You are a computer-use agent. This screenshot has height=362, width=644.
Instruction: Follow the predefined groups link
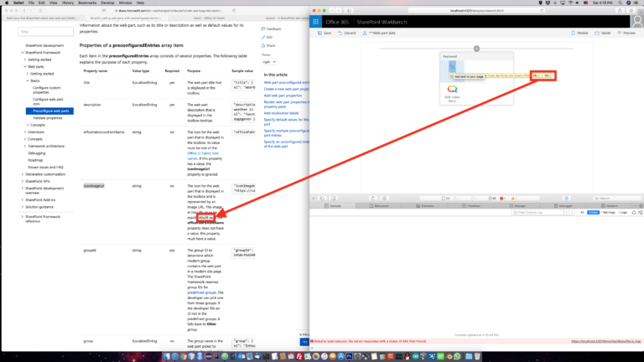[x=201, y=292]
